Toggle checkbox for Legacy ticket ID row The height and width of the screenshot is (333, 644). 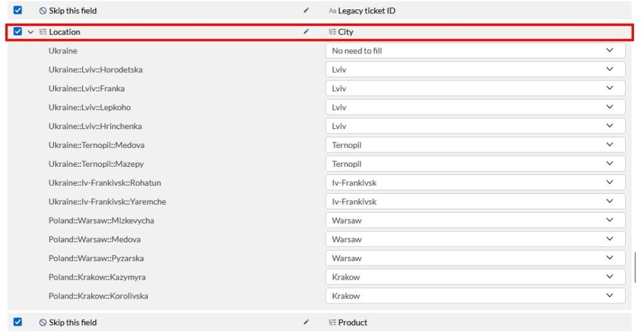click(x=18, y=10)
